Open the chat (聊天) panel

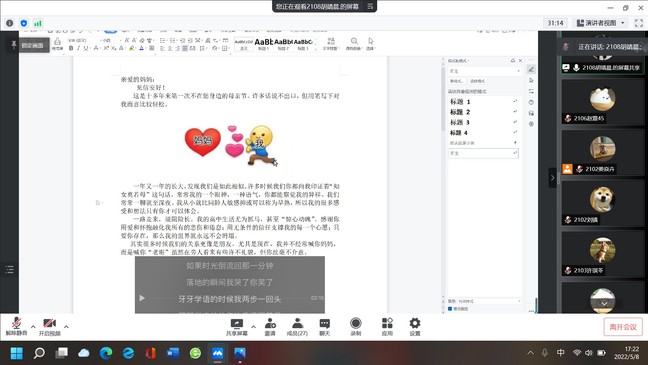point(325,327)
